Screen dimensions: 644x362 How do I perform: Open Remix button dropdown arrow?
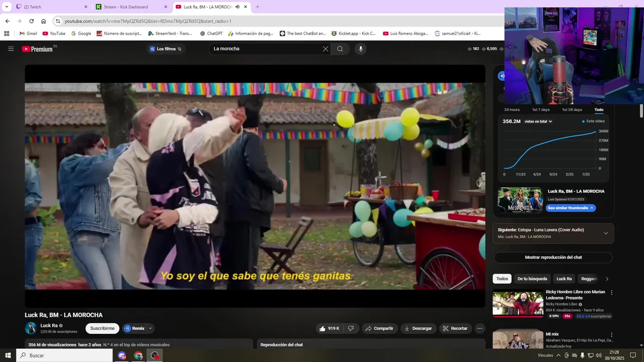(150, 328)
